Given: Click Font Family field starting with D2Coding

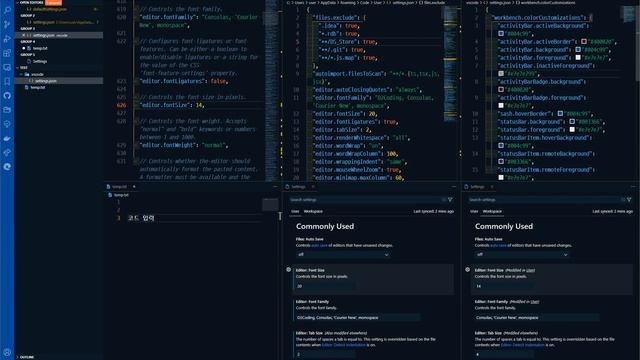Looking at the screenshot, I should (358, 318).
